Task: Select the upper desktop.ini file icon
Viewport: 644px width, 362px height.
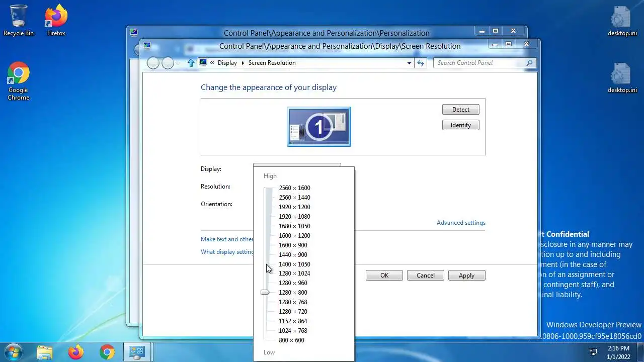Action: coord(622,20)
